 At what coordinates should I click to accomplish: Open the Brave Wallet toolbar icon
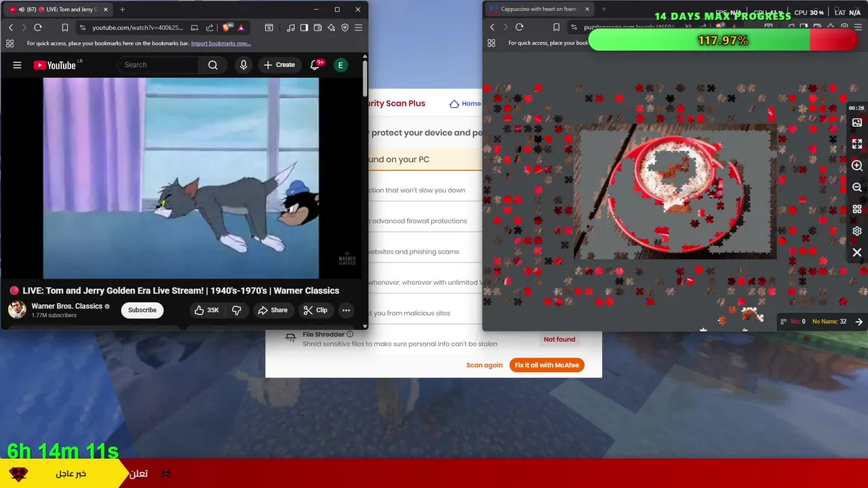[318, 28]
